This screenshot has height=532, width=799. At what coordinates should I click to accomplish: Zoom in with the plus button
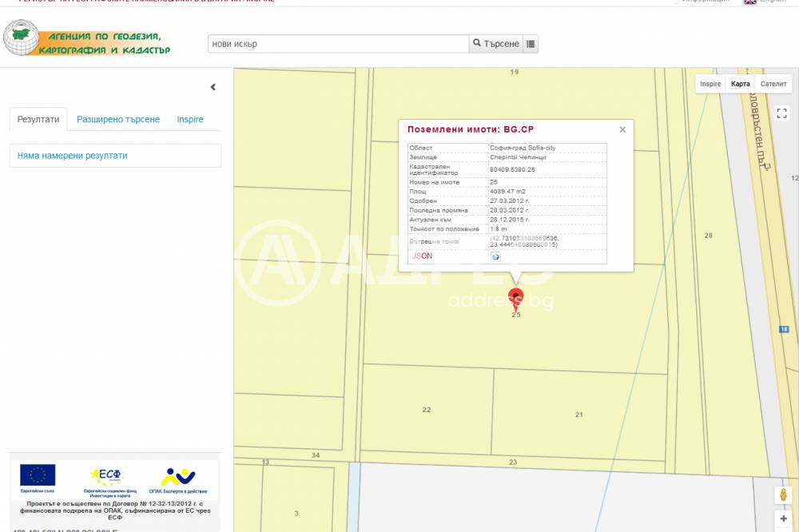783,519
